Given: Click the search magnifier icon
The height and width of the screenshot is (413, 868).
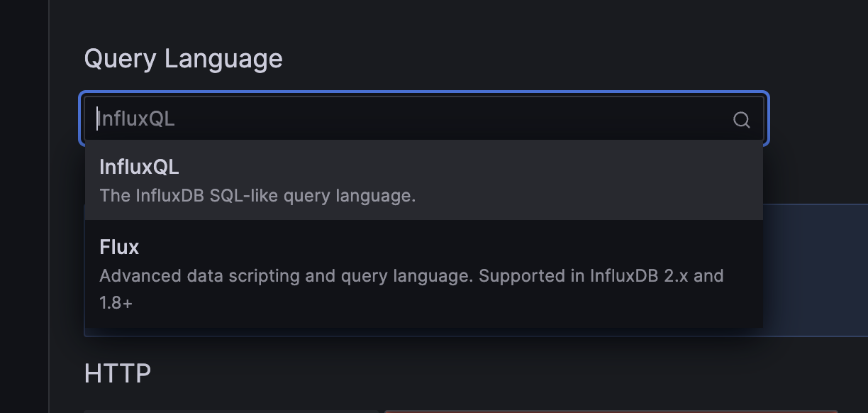Looking at the screenshot, I should tap(742, 119).
